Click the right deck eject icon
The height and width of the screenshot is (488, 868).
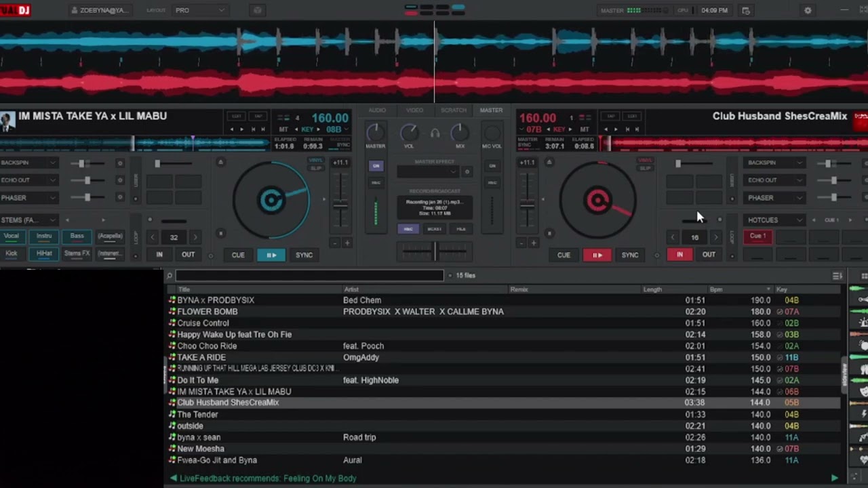(549, 162)
